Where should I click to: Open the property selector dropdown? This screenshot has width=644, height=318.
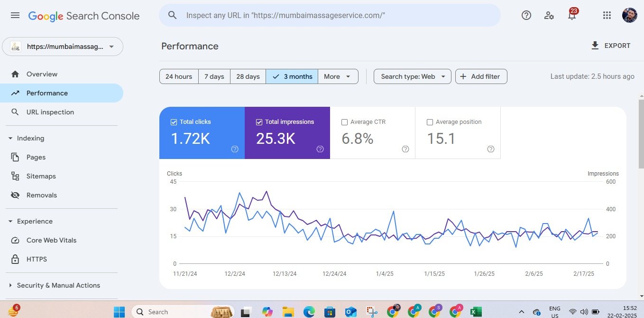[x=63, y=47]
